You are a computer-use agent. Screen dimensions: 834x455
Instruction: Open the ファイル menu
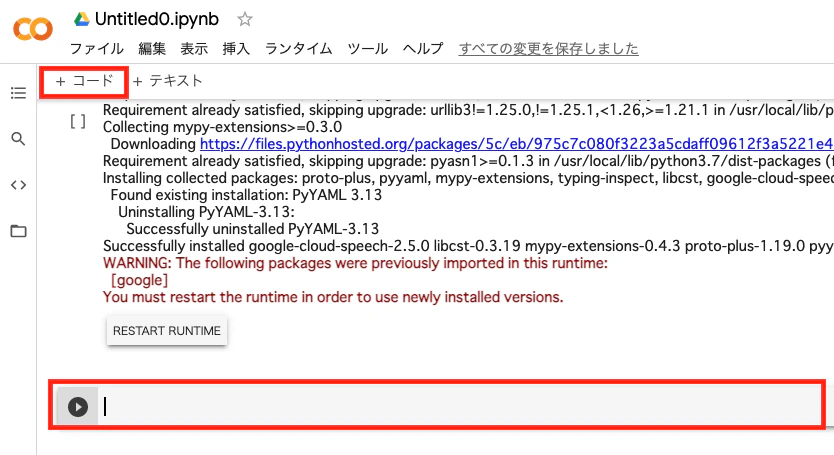[97, 49]
